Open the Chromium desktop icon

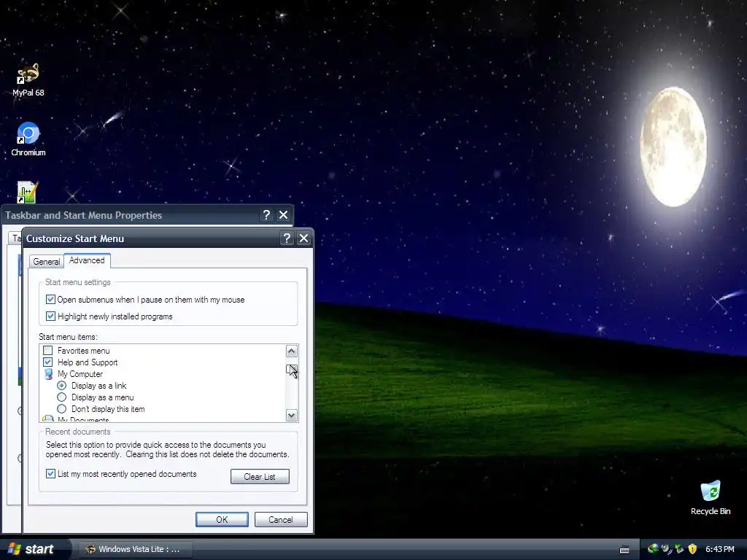click(x=28, y=139)
